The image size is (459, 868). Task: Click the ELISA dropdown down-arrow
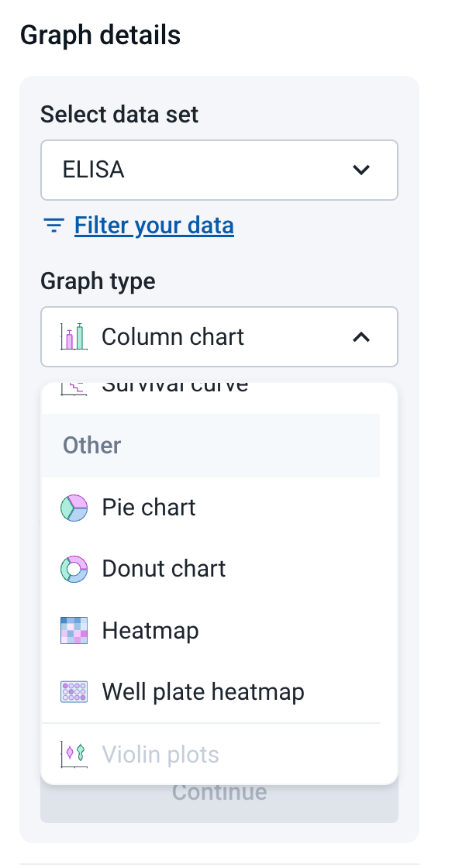[361, 170]
